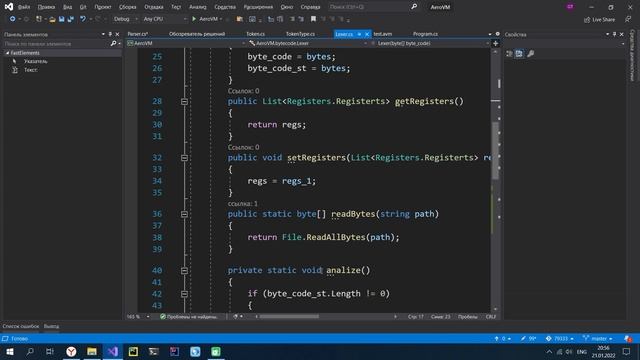Click the save file floppy icon
Image resolution: width=640 pixels, height=360 pixels.
[61, 19]
